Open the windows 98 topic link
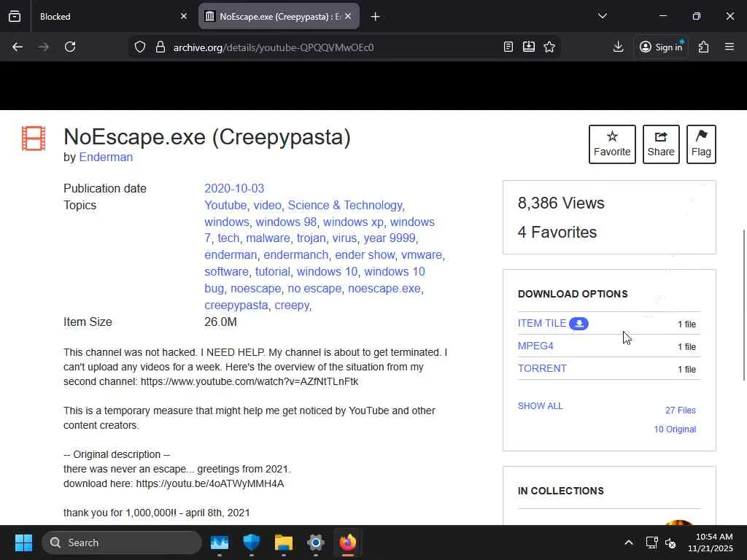 [286, 222]
